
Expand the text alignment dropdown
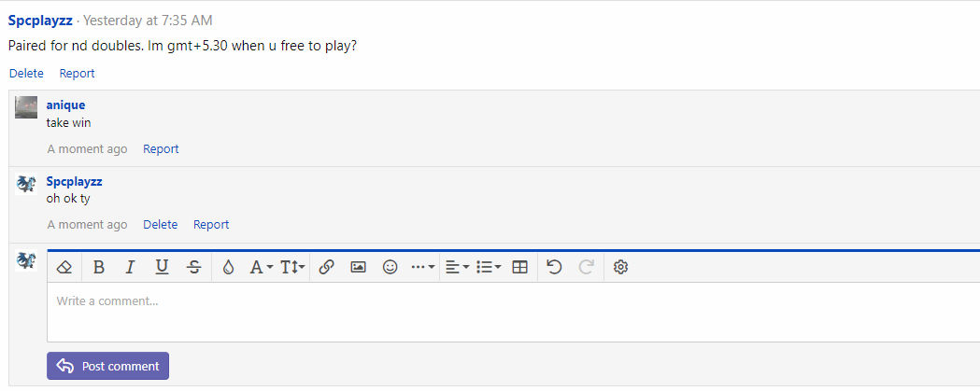click(458, 267)
